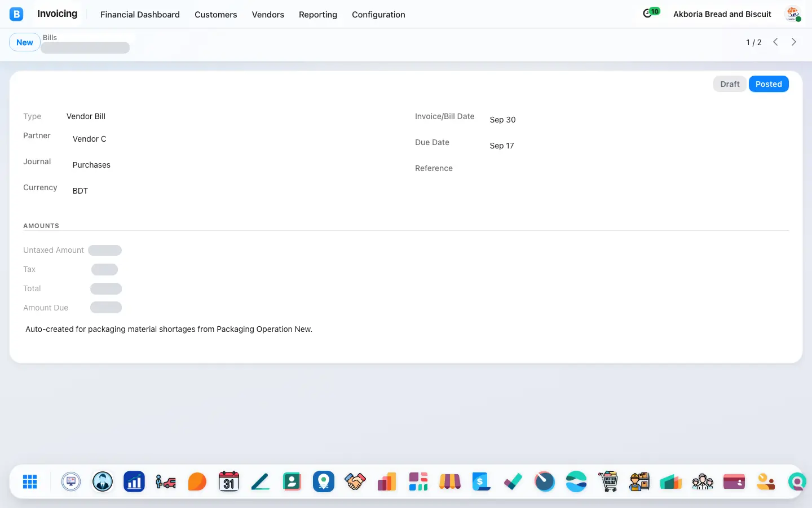This screenshot has width=812, height=508.
Task: Click the Bills breadcrumb link
Action: pyautogui.click(x=50, y=37)
